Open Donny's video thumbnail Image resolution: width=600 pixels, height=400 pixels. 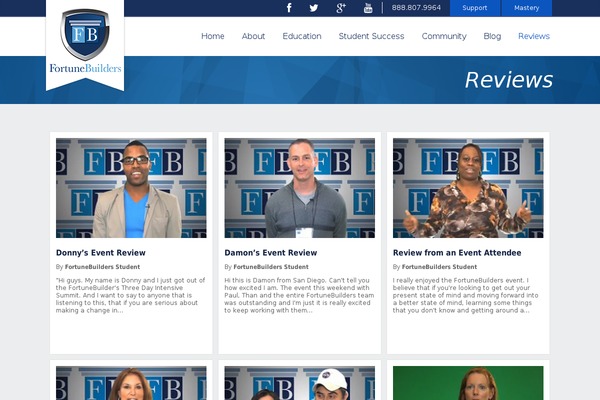tap(131, 188)
